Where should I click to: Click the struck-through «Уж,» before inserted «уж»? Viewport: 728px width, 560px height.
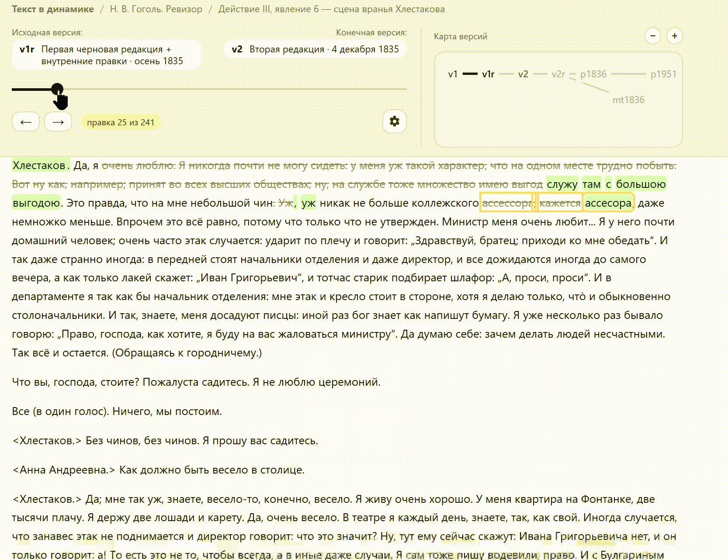[287, 203]
